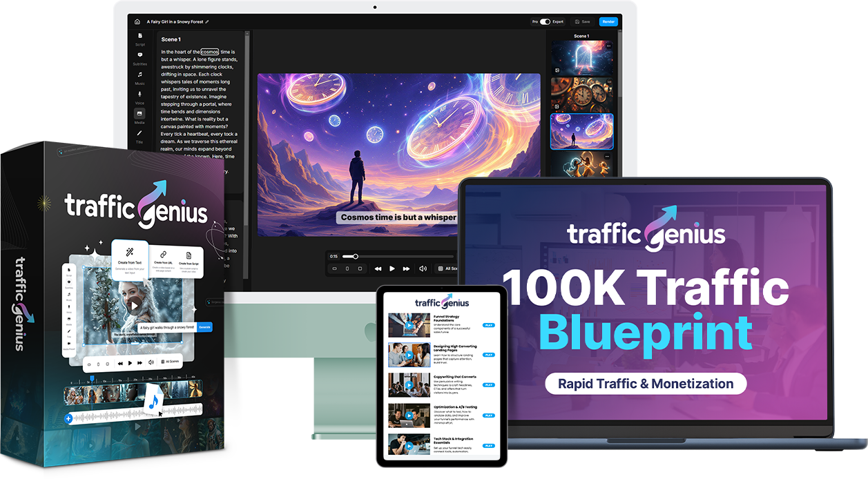Open the Subtitles panel

point(140,55)
